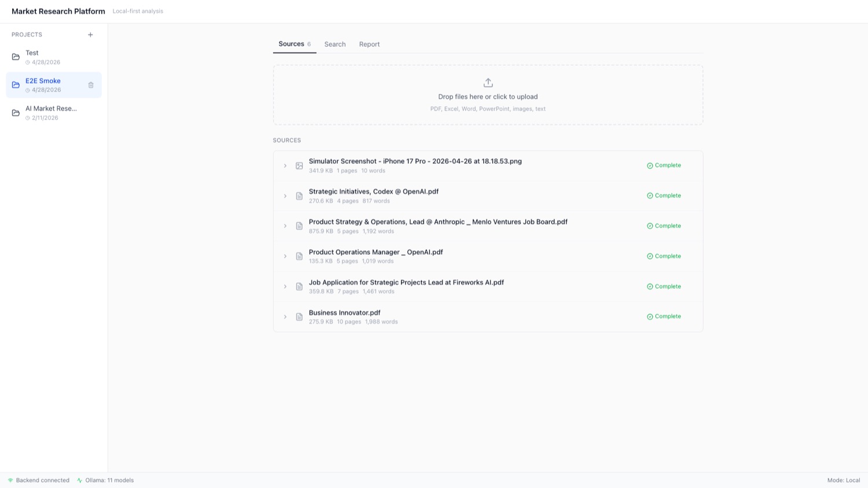
Task: Click Ollama: 11 models status text
Action: pyautogui.click(x=109, y=480)
